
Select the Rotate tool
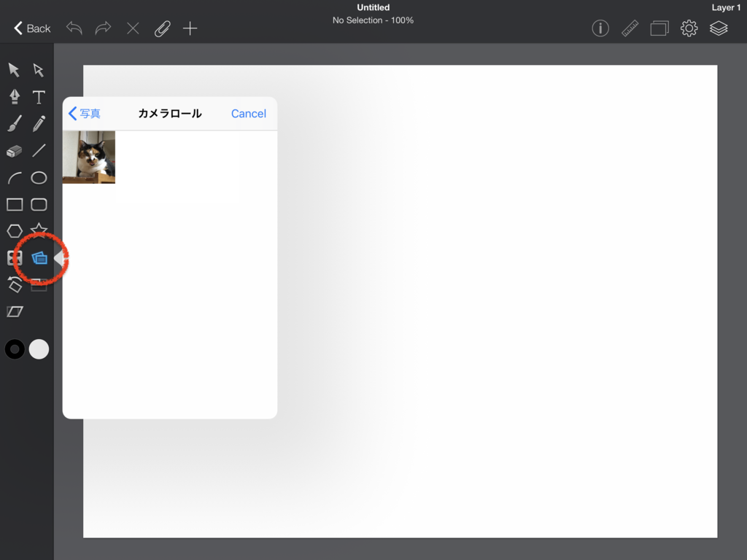[x=15, y=284]
